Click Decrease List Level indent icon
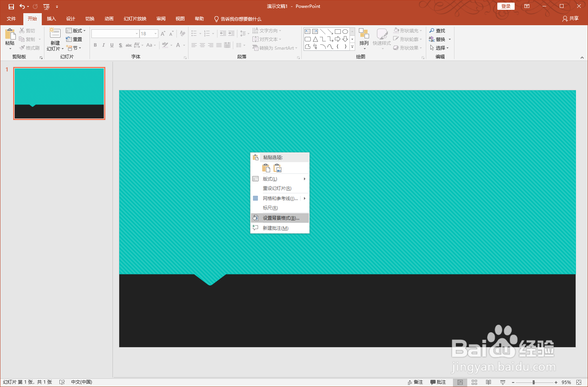Viewport: 588px width, 387px height. (x=223, y=34)
